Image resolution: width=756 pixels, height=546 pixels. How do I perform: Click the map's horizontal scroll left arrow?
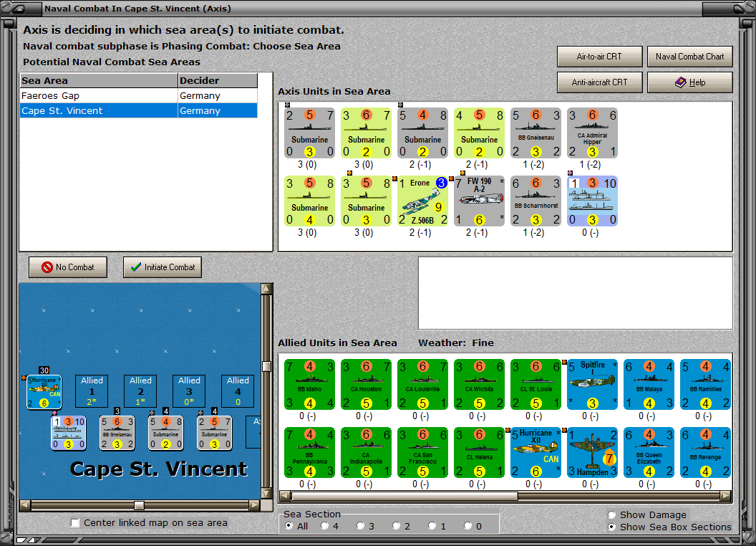[x=25, y=505]
